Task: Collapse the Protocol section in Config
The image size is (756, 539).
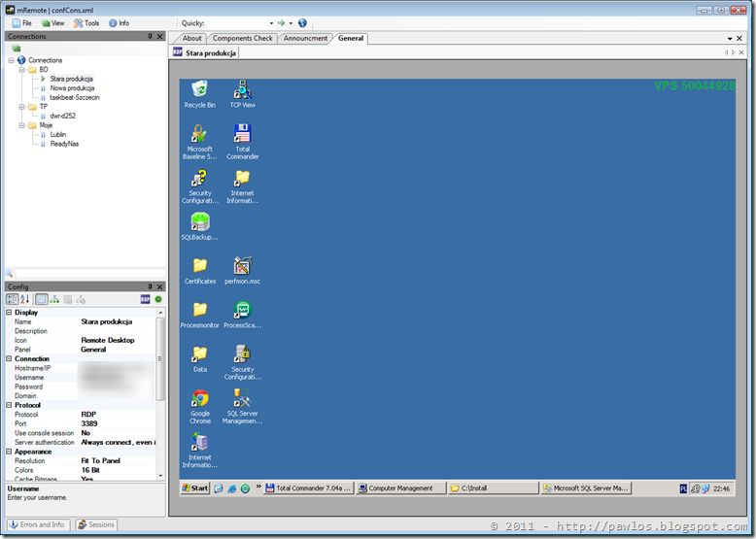Action: click(9, 405)
